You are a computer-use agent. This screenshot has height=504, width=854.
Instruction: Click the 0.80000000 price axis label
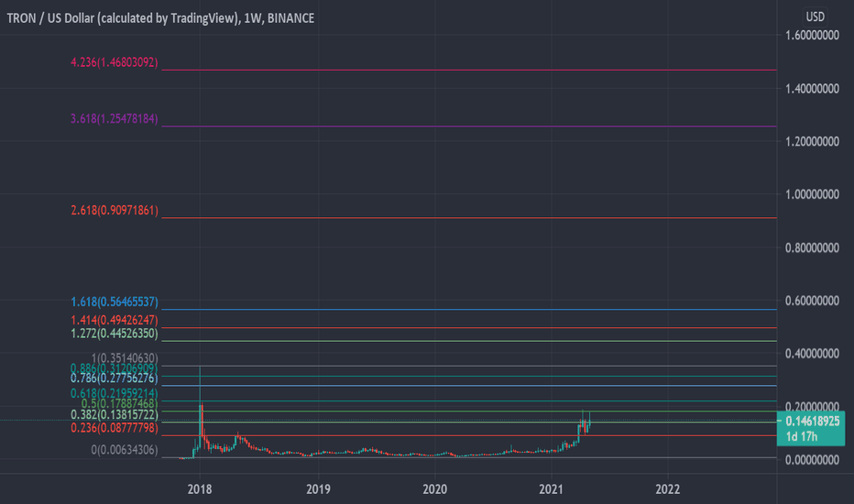[x=812, y=248]
